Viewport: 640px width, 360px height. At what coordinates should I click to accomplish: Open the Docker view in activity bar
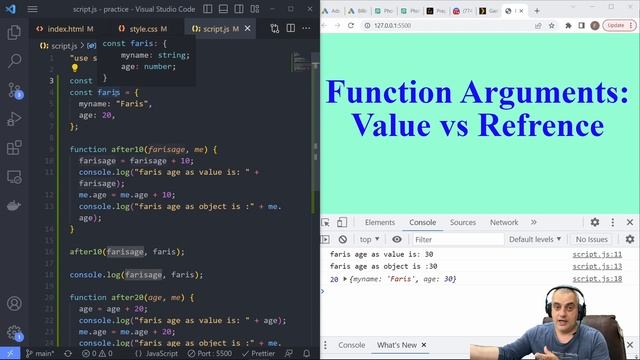[14, 206]
